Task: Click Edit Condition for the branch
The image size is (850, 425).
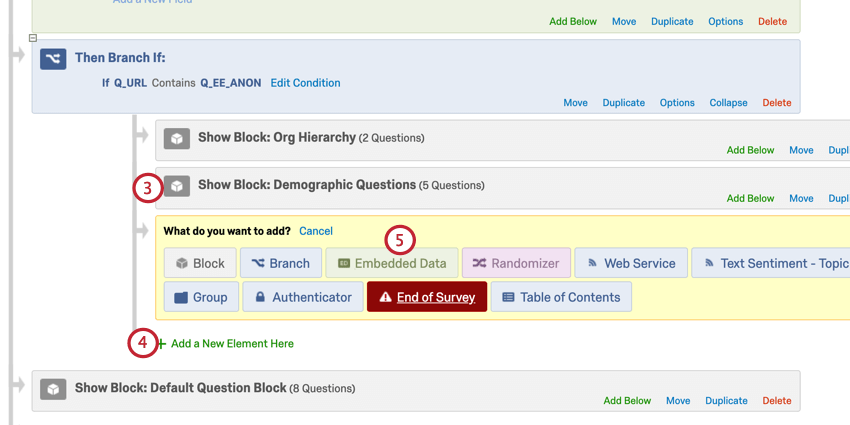Action: tap(305, 83)
